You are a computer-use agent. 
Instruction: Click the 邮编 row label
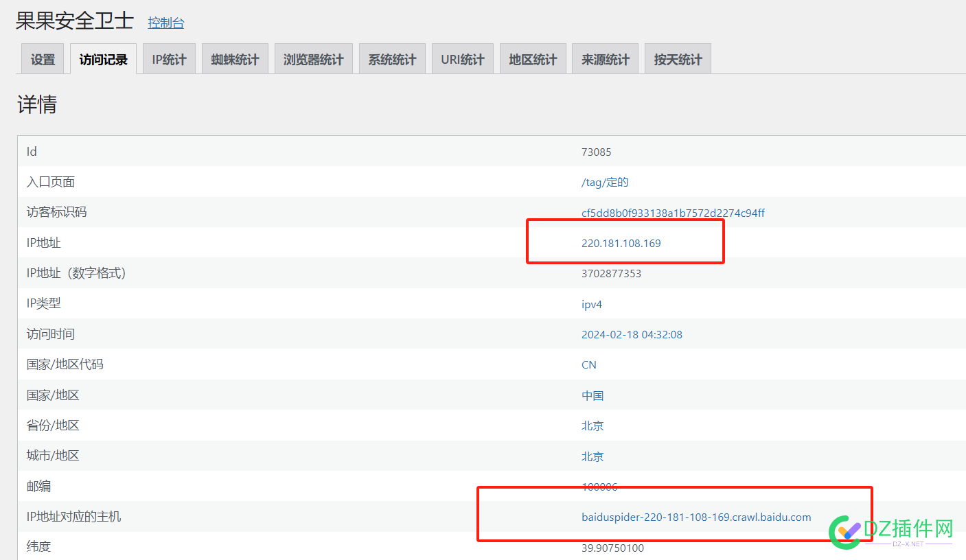pyautogui.click(x=38, y=487)
